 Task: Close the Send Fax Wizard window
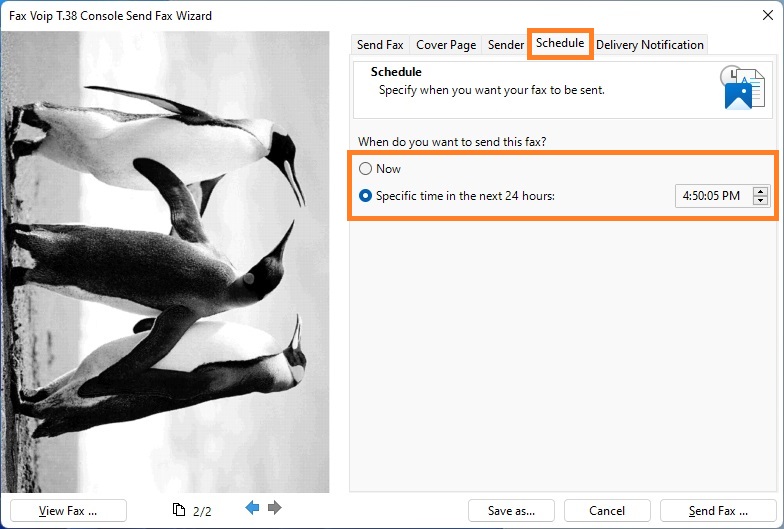[x=768, y=15]
